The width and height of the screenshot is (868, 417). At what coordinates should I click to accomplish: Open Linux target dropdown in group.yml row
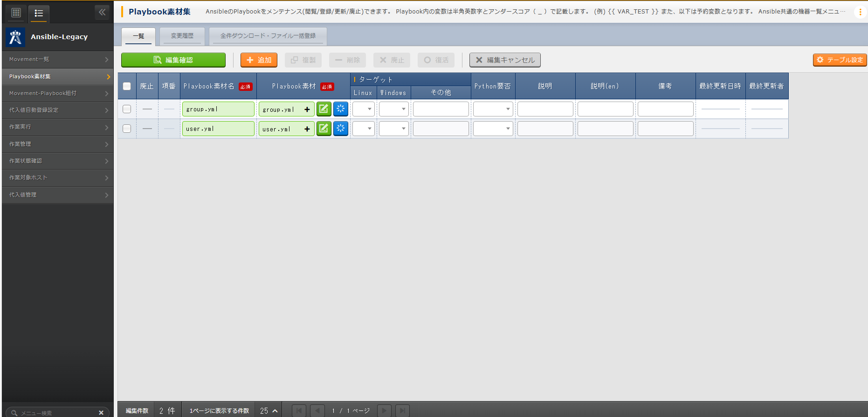363,109
